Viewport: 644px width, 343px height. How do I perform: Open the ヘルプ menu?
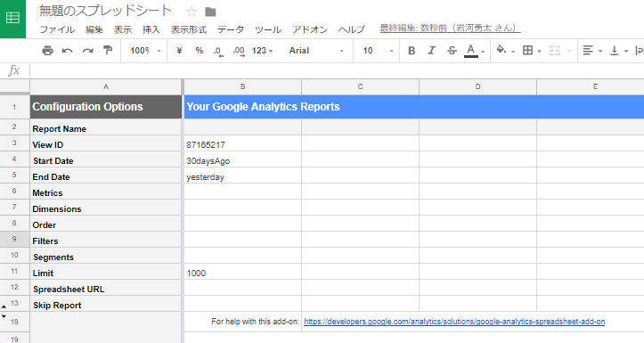coord(351,29)
